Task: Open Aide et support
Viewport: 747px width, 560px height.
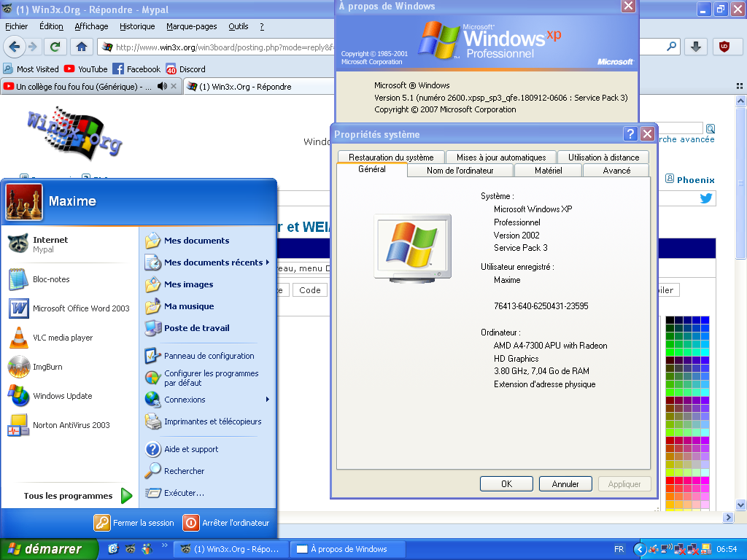Action: 208,449
